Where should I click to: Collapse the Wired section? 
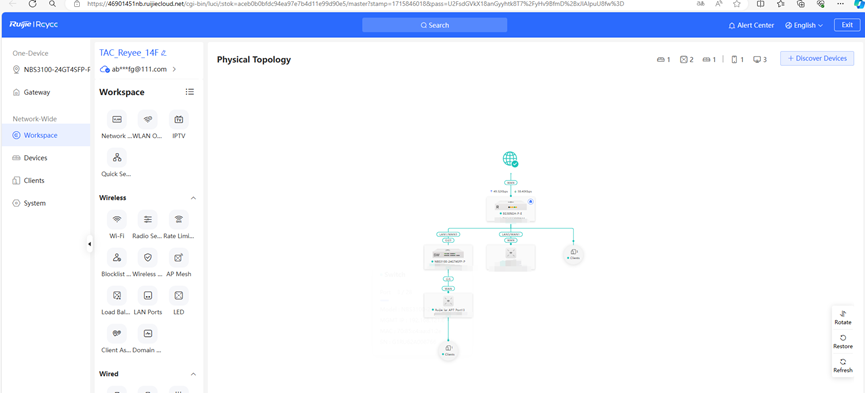click(x=194, y=374)
